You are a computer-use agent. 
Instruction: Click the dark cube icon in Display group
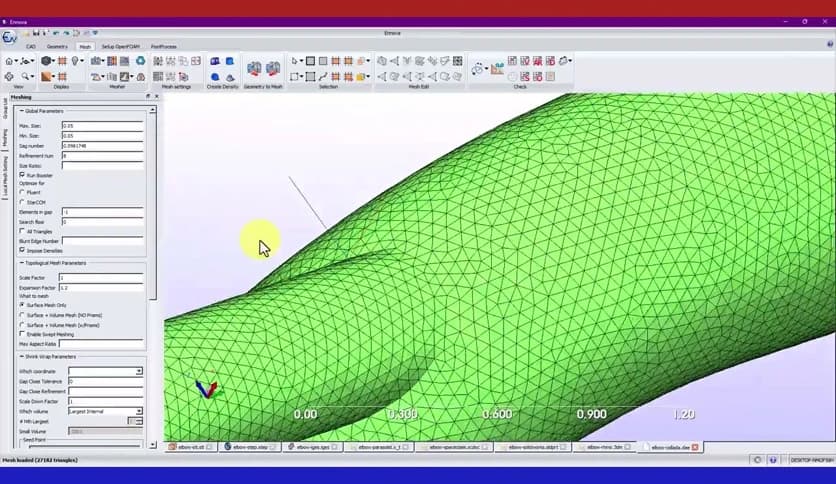click(x=46, y=61)
